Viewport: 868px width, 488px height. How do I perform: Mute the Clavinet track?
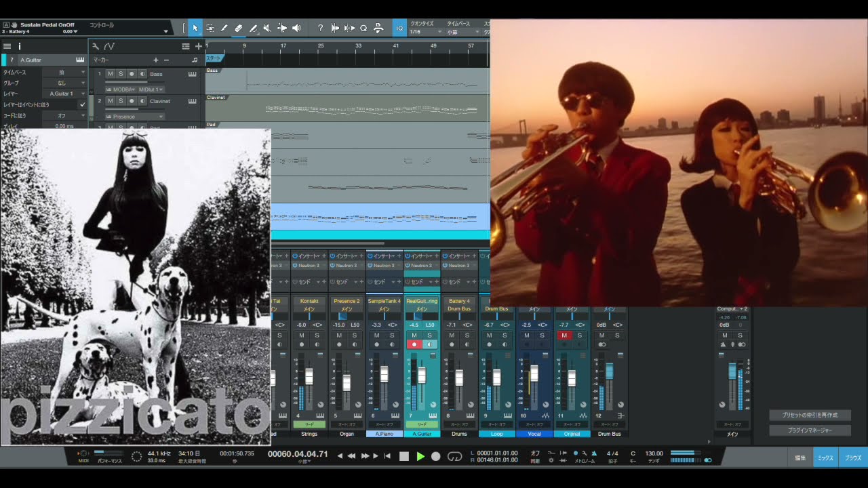pyautogui.click(x=111, y=101)
